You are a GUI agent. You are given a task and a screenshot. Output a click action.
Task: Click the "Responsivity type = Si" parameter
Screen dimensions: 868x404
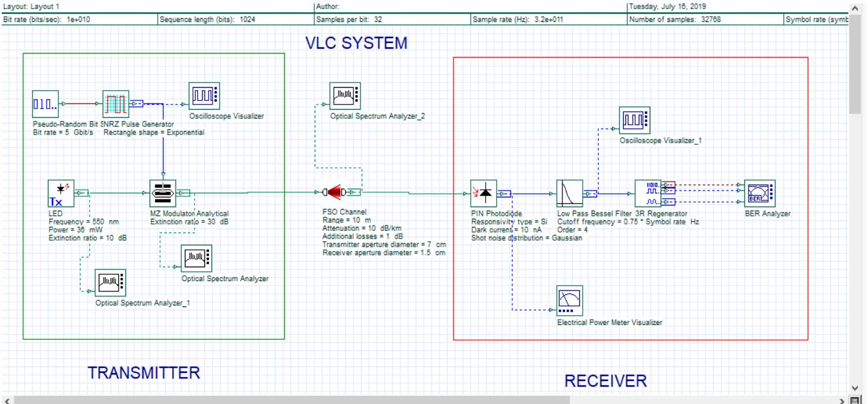point(509,222)
